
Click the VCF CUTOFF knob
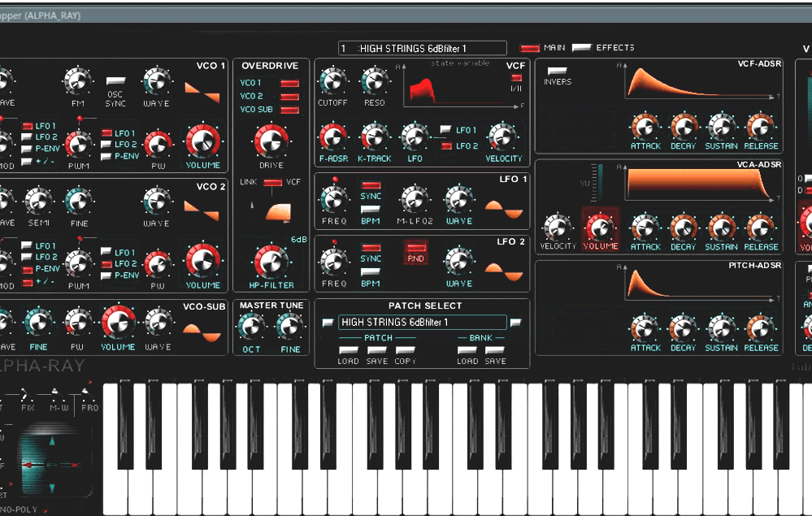[333, 81]
